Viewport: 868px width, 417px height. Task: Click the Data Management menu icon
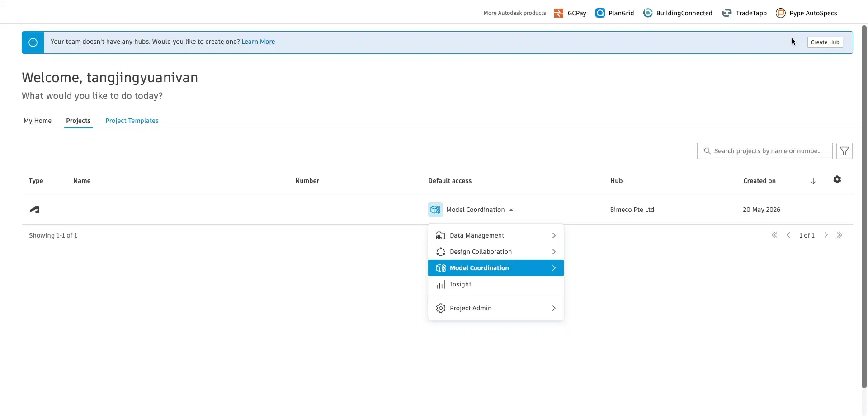point(440,235)
